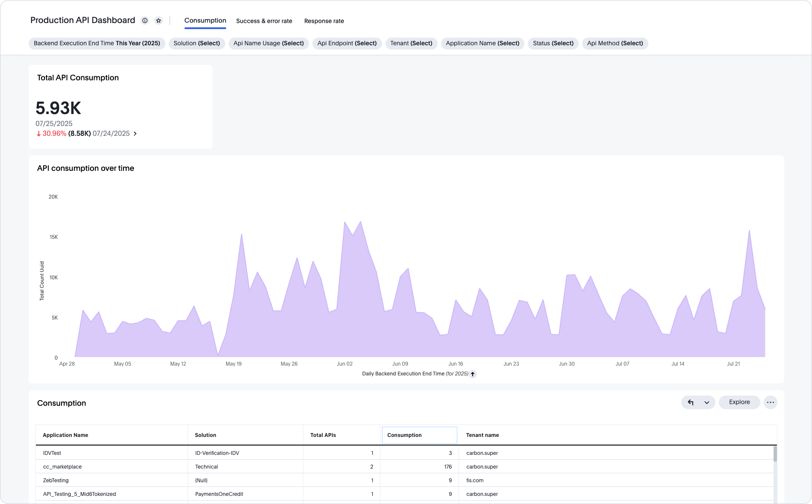Click the table's vertical scrollbar thumb

pyautogui.click(x=775, y=454)
